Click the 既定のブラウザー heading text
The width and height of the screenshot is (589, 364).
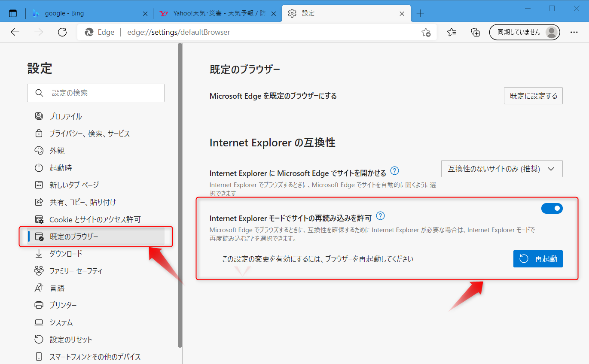pyautogui.click(x=245, y=70)
